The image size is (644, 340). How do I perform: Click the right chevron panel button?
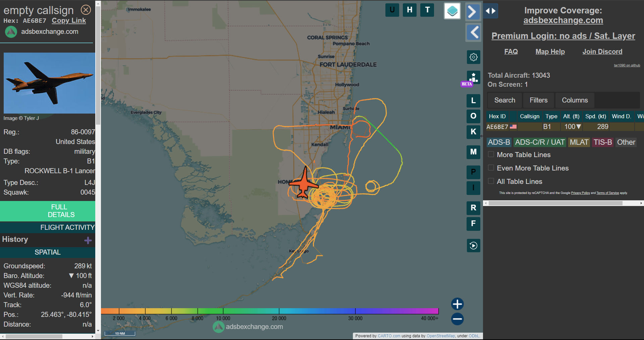(x=473, y=12)
